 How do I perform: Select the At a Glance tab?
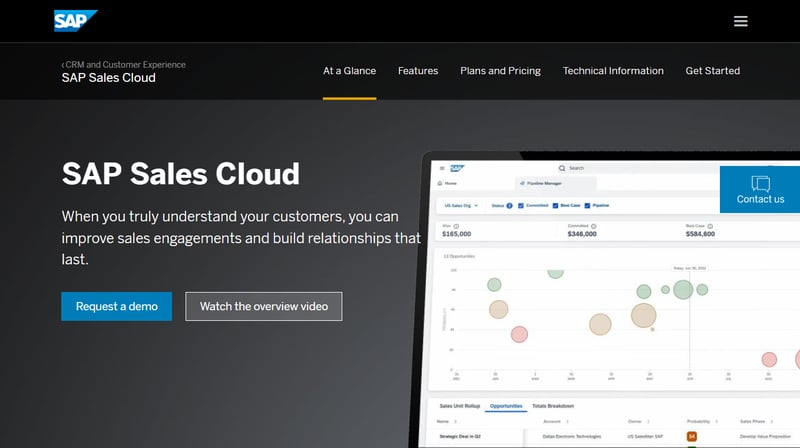click(x=349, y=71)
